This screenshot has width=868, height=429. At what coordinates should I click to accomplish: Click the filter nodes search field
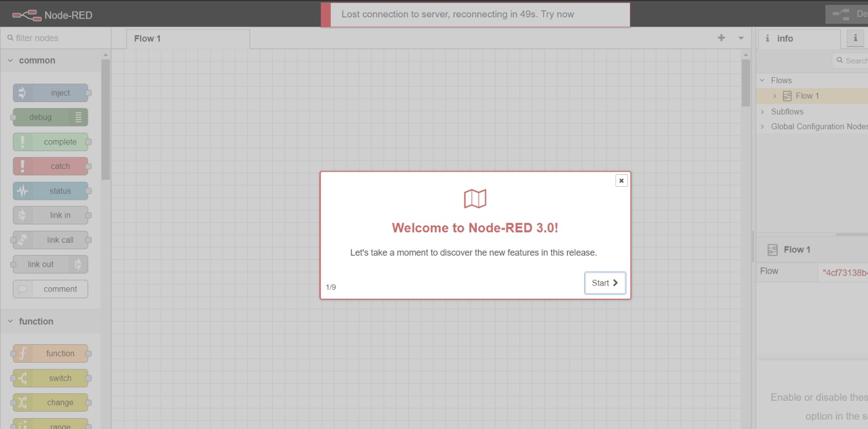pyautogui.click(x=55, y=38)
